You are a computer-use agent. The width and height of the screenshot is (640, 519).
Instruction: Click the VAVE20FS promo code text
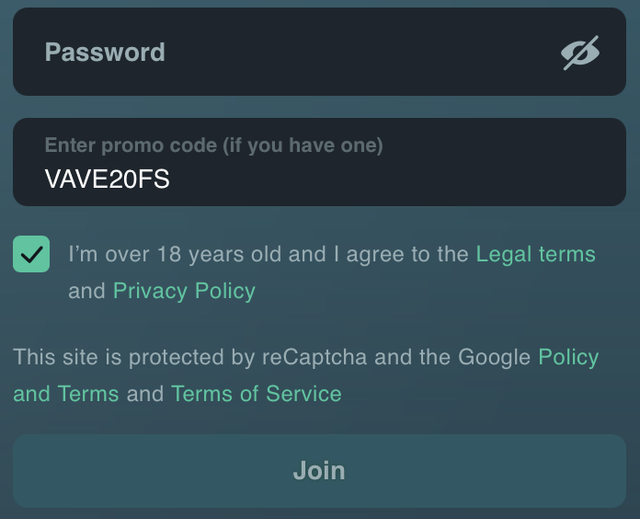click(107, 179)
